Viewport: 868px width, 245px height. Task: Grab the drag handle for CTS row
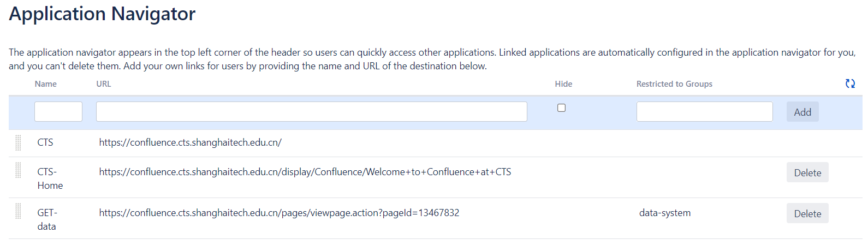pyautogui.click(x=18, y=142)
